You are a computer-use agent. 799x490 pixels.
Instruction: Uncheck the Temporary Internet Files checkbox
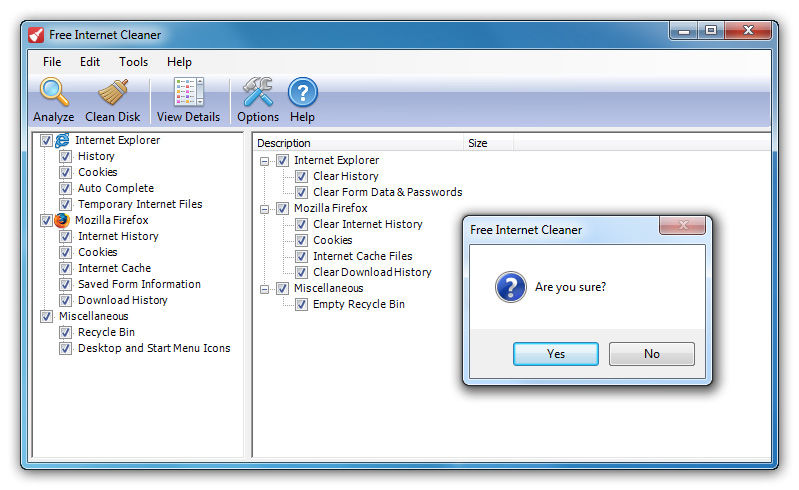[x=65, y=204]
